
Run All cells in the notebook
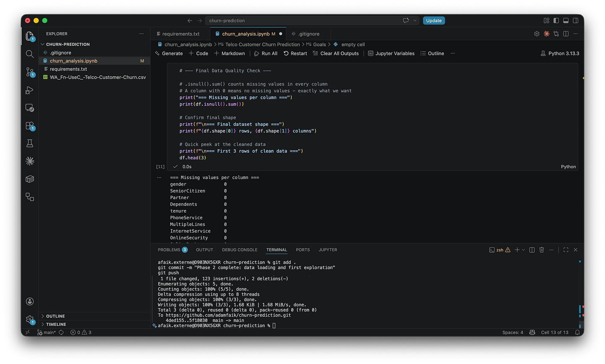[x=266, y=53]
